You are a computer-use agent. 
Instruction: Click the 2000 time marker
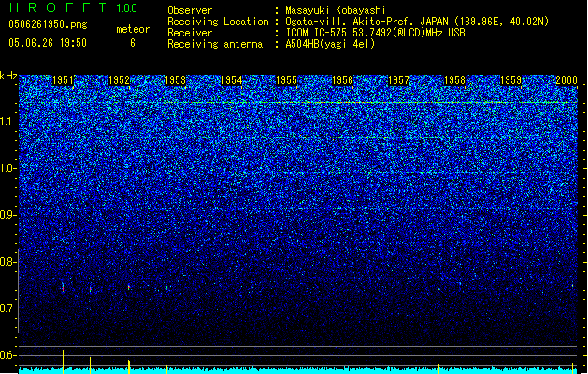(x=566, y=80)
